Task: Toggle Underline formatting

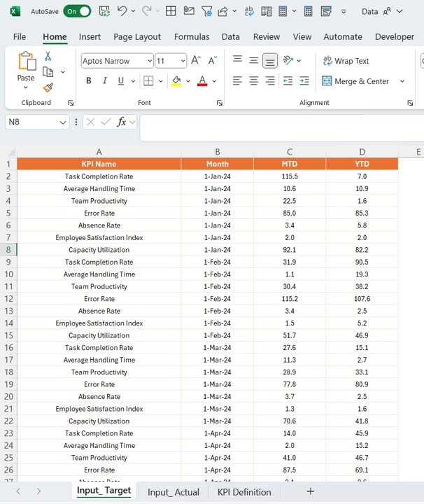Action: pos(121,80)
